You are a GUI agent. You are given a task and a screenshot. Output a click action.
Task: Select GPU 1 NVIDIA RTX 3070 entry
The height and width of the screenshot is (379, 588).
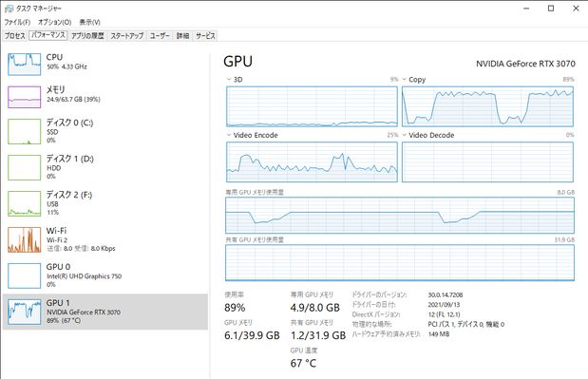(x=105, y=312)
